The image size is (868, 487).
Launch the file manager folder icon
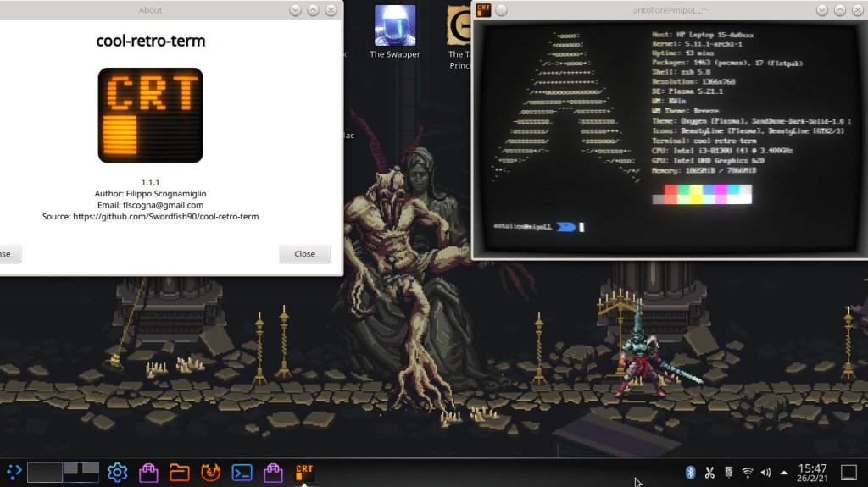179,472
